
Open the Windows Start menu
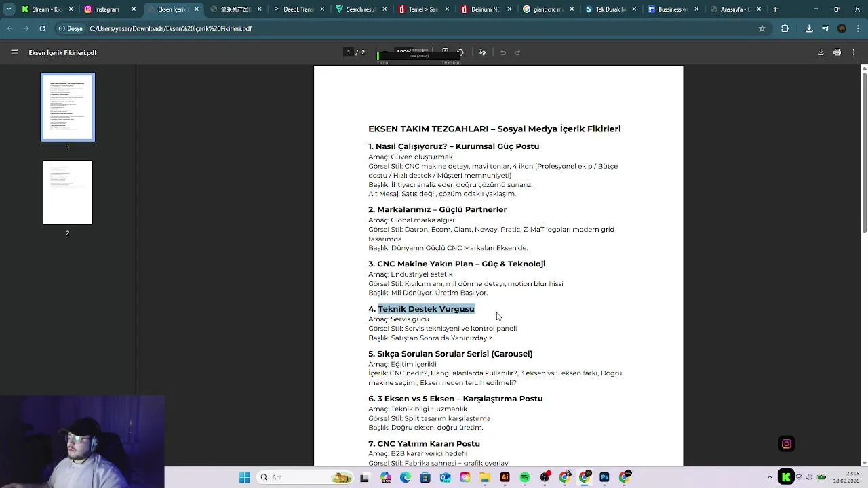tap(243, 477)
